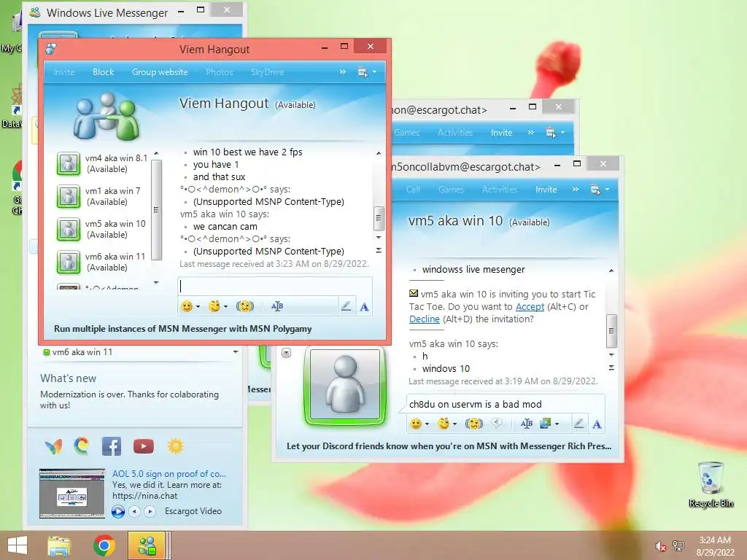Open Group website in Viem Hangout toolbar
The width and height of the screenshot is (747, 560).
click(x=160, y=72)
